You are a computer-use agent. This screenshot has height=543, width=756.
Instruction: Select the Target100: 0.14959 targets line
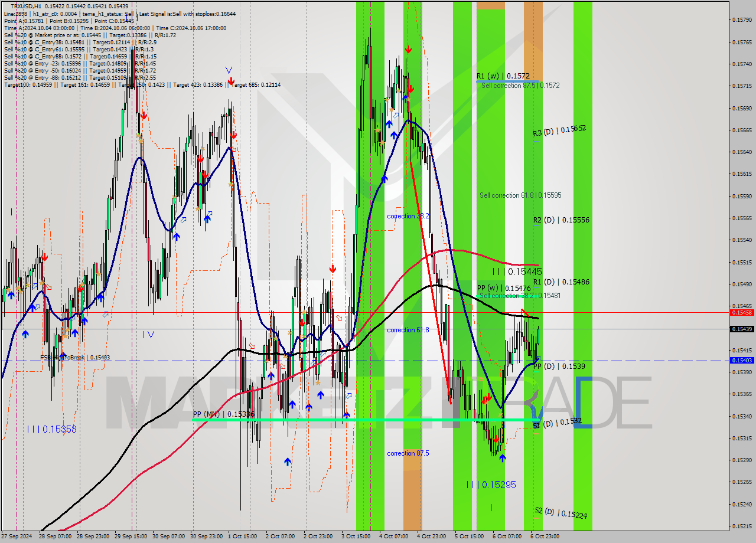coord(142,84)
